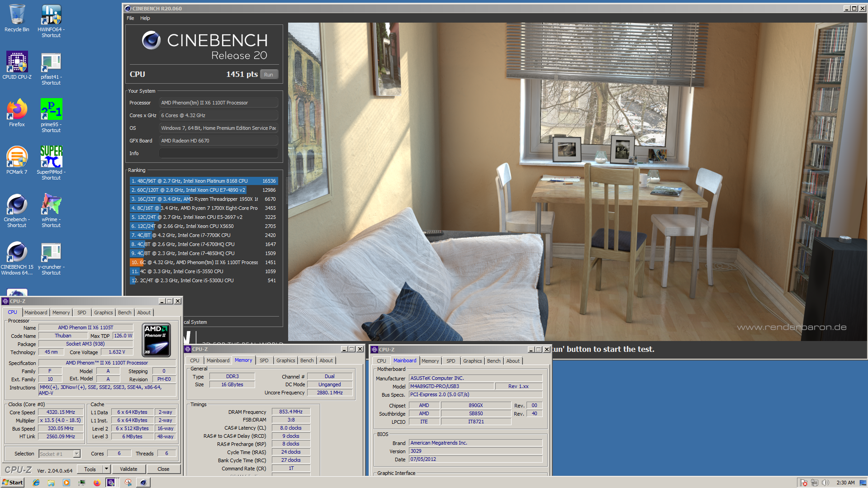
Task: Open Cinebench shortcut on desktop
Action: click(17, 210)
